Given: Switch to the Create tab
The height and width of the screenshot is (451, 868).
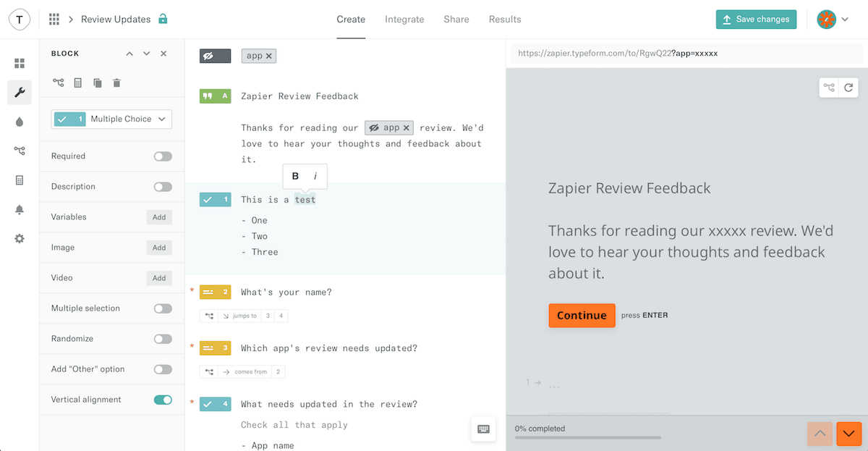Looking at the screenshot, I should click(351, 20).
